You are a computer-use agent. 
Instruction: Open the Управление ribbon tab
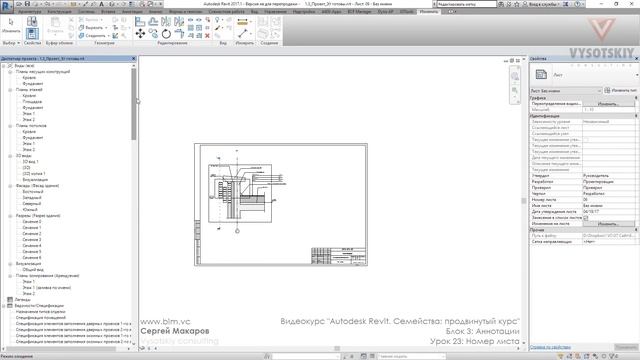click(275, 11)
